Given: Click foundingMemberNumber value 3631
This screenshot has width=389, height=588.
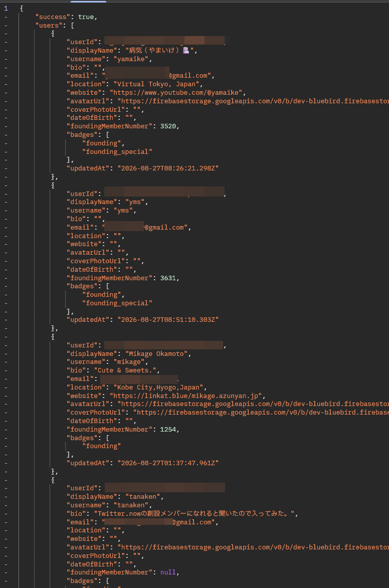Looking at the screenshot, I should point(168,278).
